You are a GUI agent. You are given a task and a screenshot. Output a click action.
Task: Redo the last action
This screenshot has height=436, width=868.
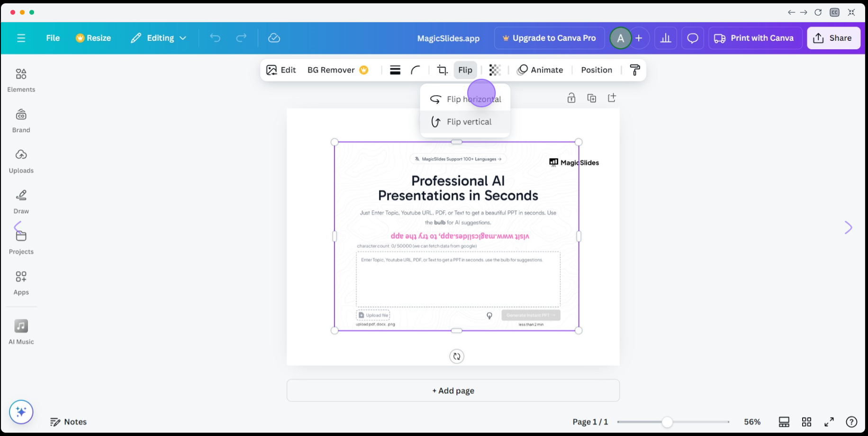coord(241,38)
